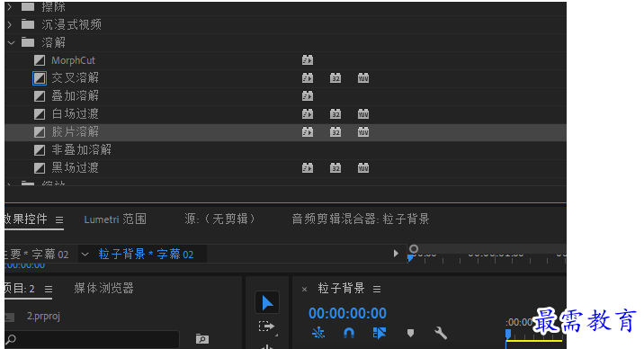Click the project search field
644x349 pixels.
pyautogui.click(x=93, y=340)
